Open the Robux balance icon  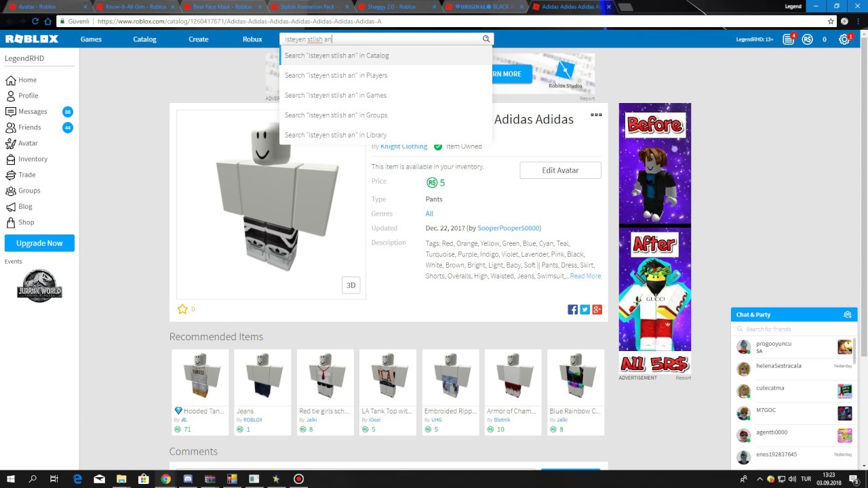807,39
